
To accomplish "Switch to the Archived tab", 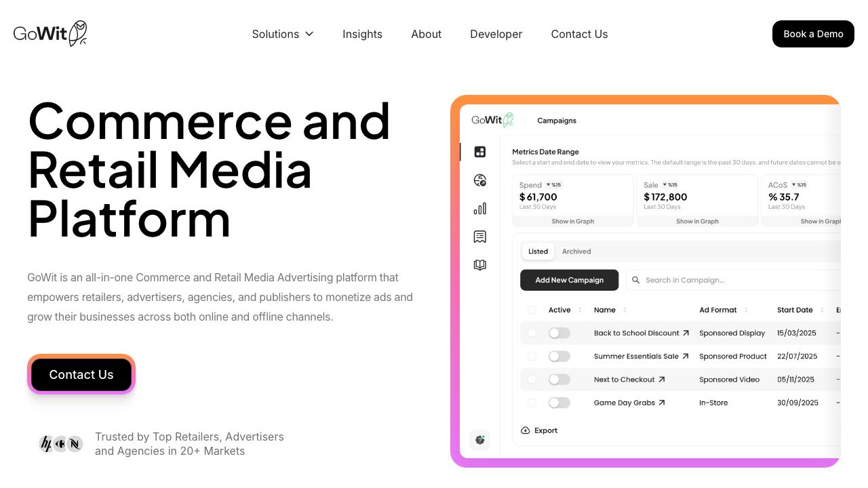I will click(576, 251).
